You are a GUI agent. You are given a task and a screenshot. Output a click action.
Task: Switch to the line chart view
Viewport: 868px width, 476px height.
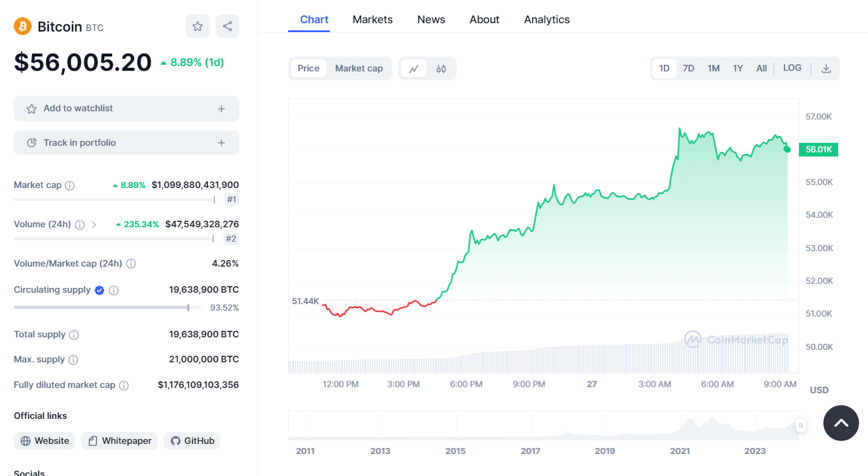click(414, 68)
